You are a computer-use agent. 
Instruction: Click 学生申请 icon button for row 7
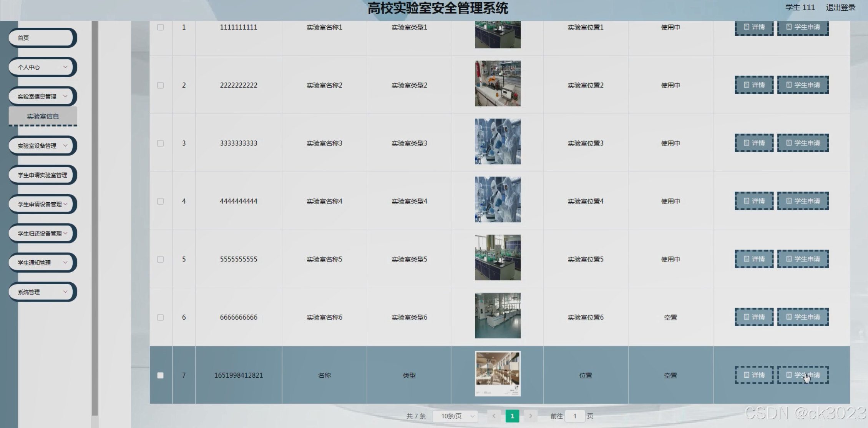pyautogui.click(x=803, y=375)
